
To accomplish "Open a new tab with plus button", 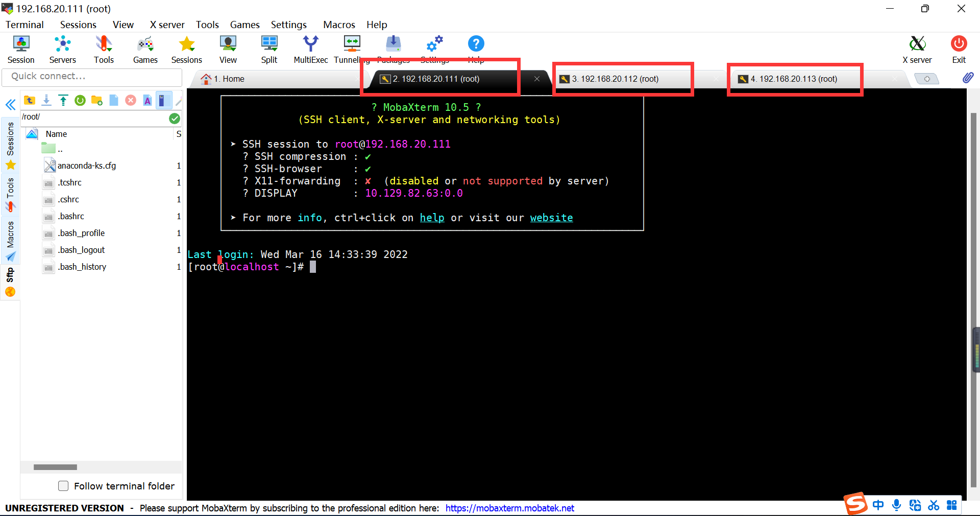I will pos(926,79).
